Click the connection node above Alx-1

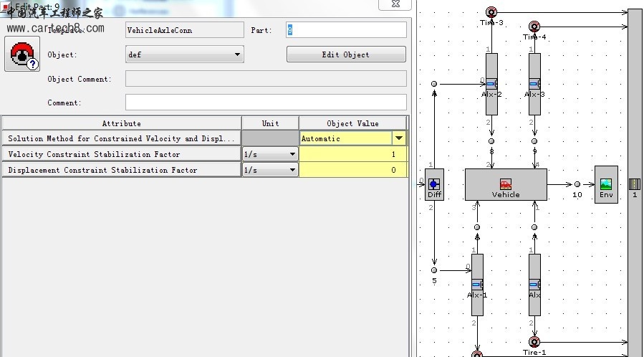pyautogui.click(x=477, y=227)
